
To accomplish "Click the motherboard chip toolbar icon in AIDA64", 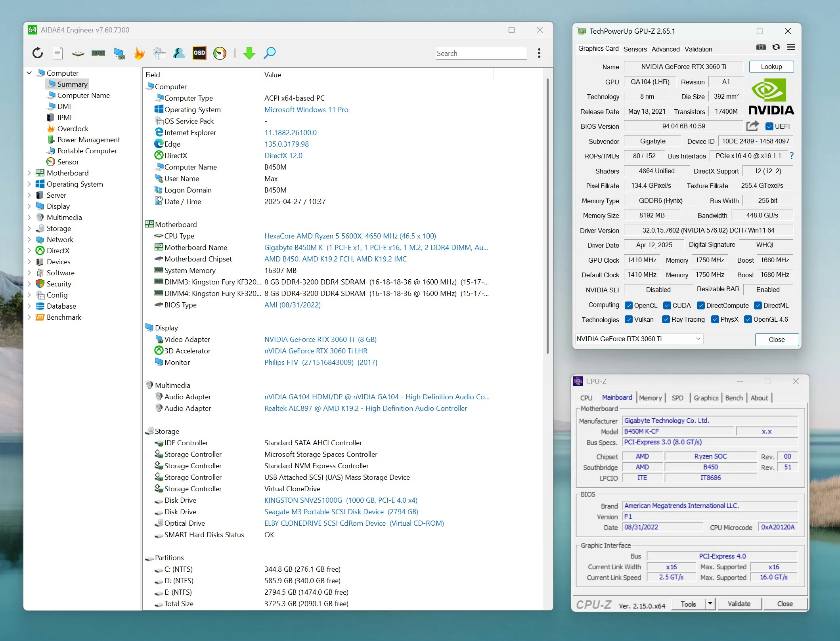I will (x=78, y=53).
